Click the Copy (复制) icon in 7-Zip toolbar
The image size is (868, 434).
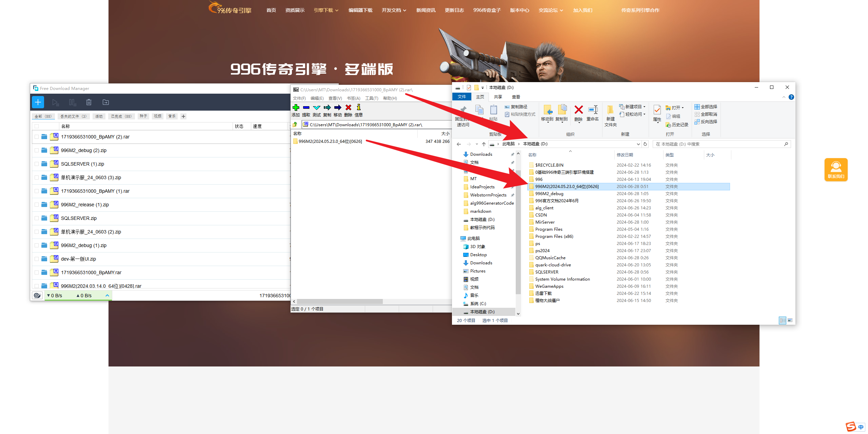(x=327, y=108)
